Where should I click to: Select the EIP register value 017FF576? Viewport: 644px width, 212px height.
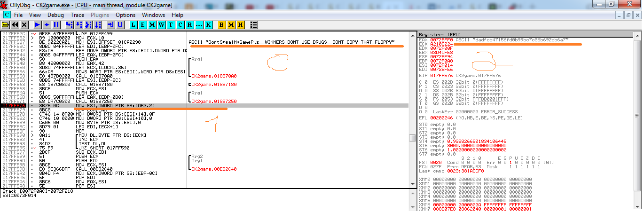point(441,75)
